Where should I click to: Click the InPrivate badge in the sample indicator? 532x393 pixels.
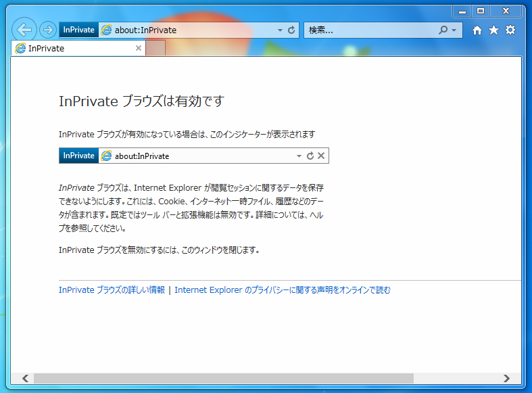78,156
